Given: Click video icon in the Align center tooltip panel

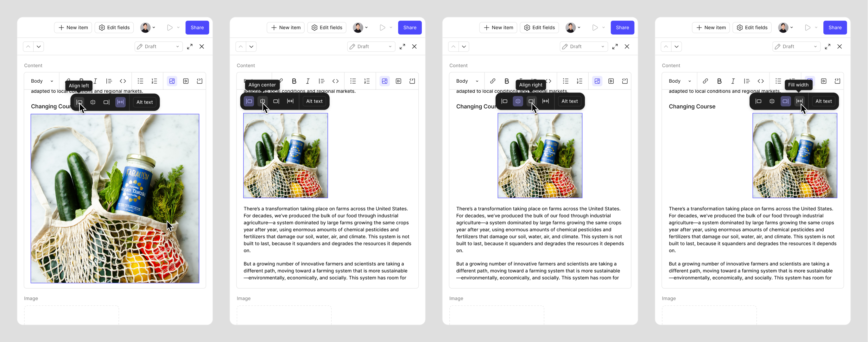Looking at the screenshot, I should point(398,81).
